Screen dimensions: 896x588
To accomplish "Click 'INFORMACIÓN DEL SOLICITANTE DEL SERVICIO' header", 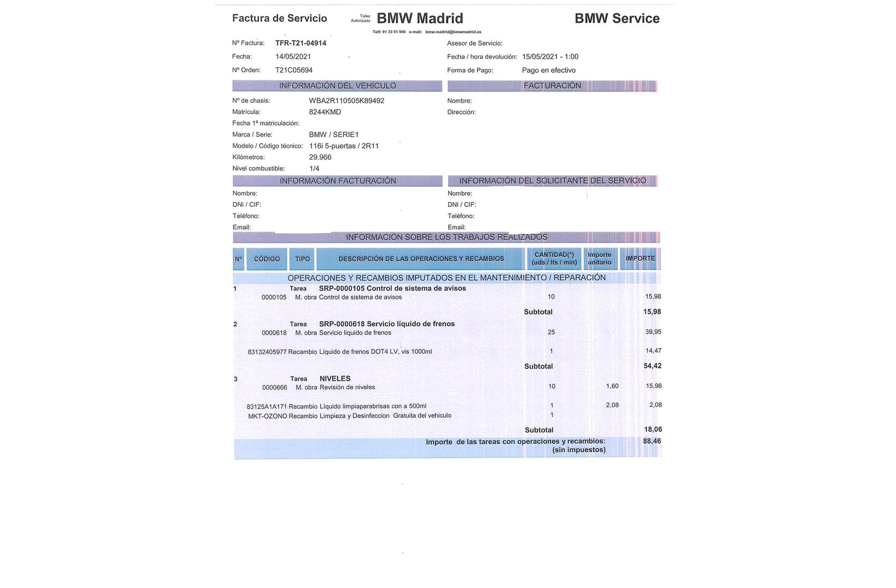I will click(x=553, y=181).
